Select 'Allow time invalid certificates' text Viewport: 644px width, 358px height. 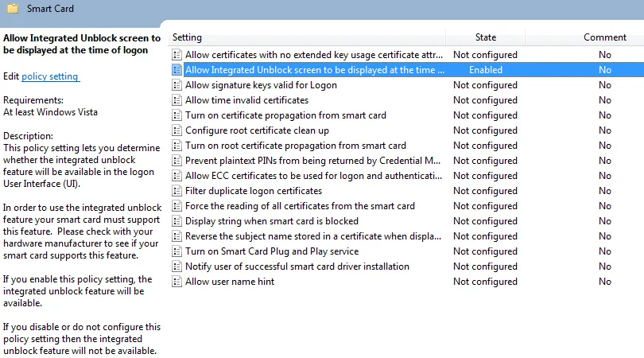click(246, 100)
